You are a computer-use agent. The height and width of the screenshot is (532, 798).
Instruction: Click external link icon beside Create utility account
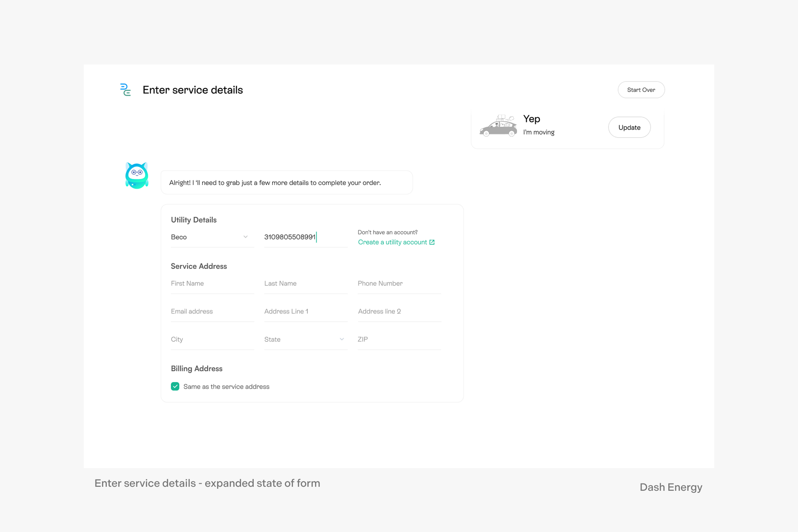[432, 242]
